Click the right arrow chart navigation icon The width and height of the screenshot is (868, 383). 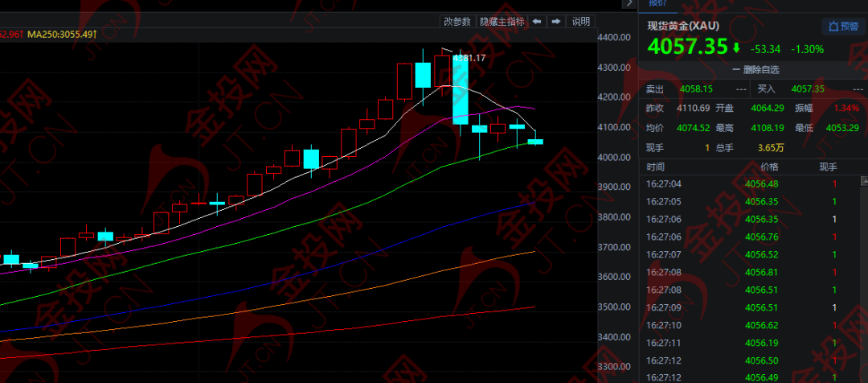(556, 21)
